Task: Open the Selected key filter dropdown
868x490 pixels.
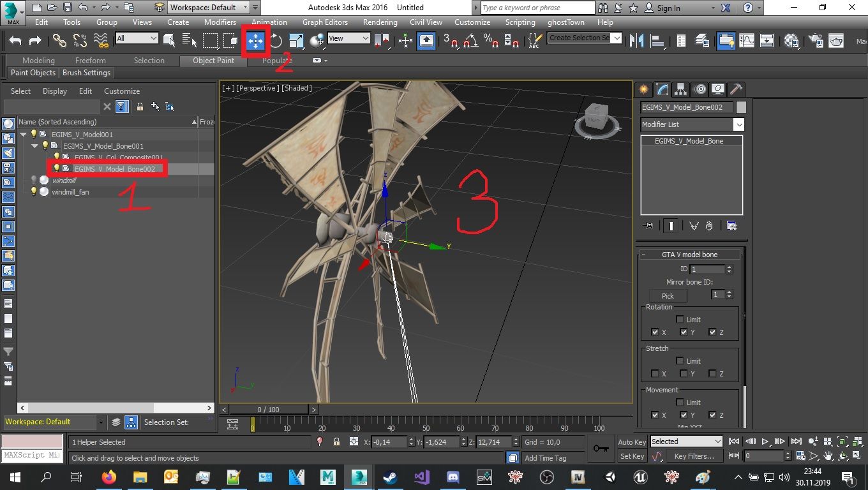Action: 686,442
